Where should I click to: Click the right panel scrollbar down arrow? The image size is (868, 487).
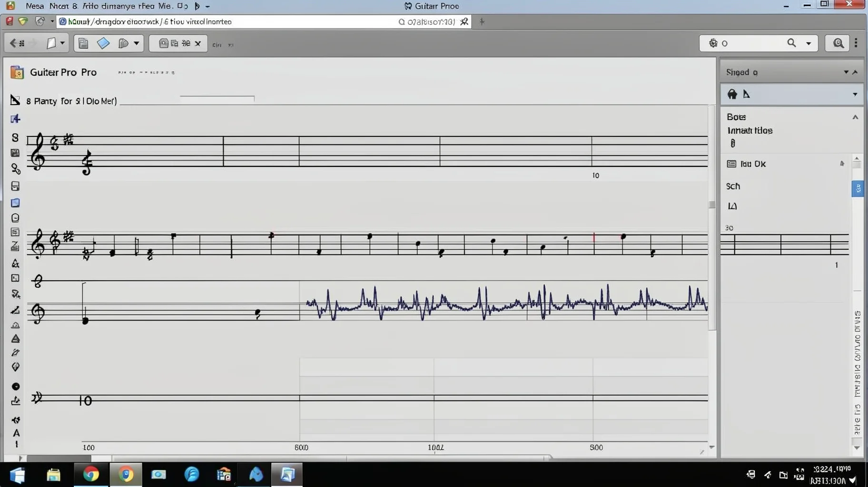[857, 448]
